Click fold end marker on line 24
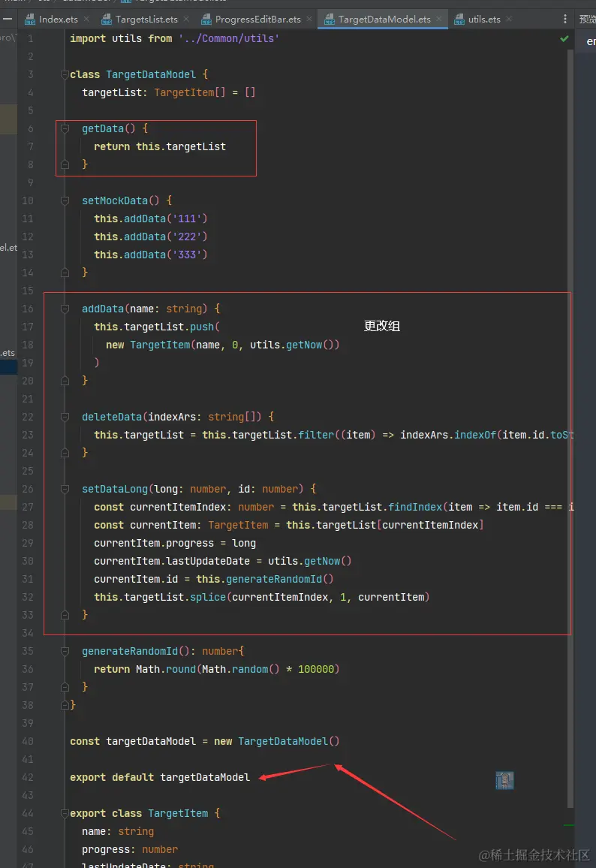 [x=65, y=453]
